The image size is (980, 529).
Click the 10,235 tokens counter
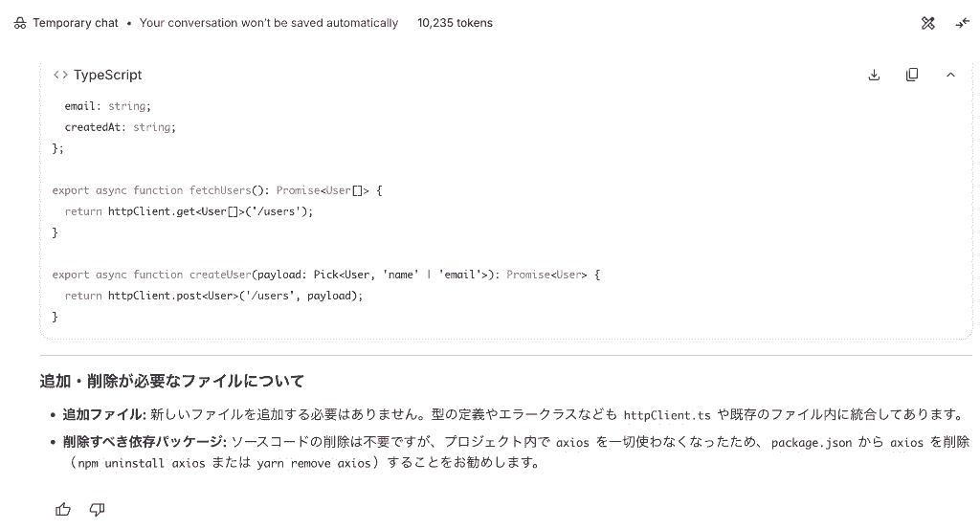point(455,23)
